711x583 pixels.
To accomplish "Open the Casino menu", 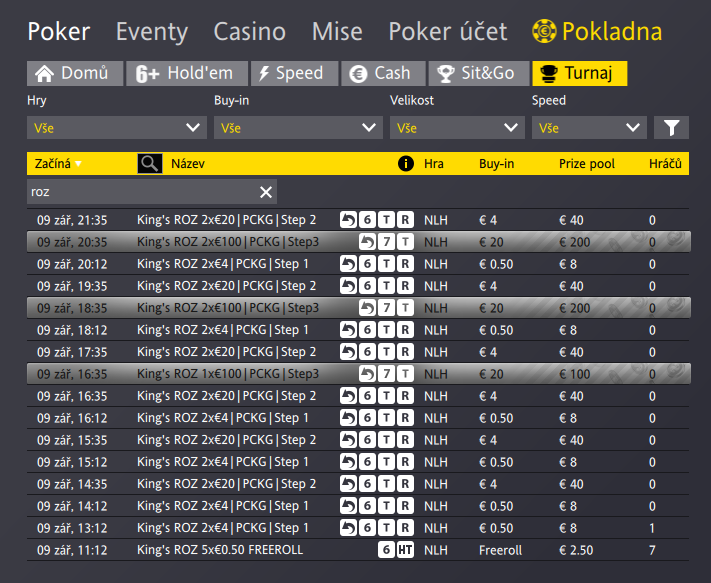I will point(249,31).
